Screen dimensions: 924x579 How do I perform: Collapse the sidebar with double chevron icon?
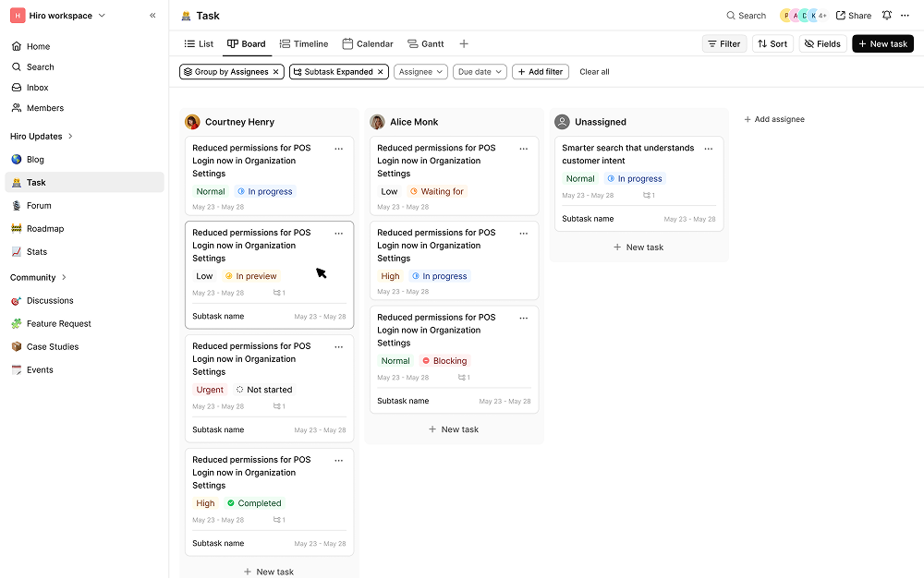(x=152, y=16)
